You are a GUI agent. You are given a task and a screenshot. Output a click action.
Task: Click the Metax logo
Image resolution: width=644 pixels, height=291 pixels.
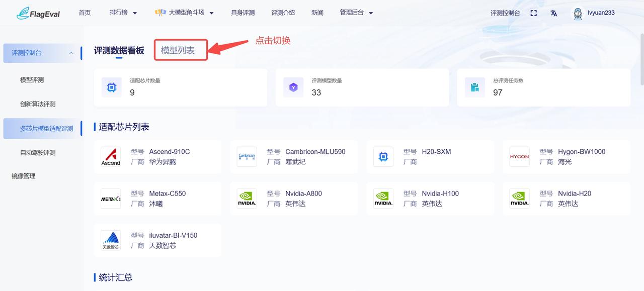(111, 199)
